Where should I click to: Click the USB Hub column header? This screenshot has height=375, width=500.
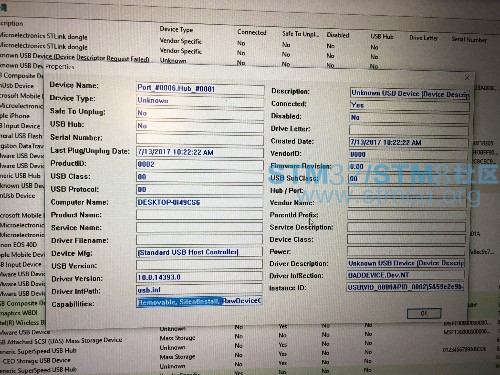382,37
